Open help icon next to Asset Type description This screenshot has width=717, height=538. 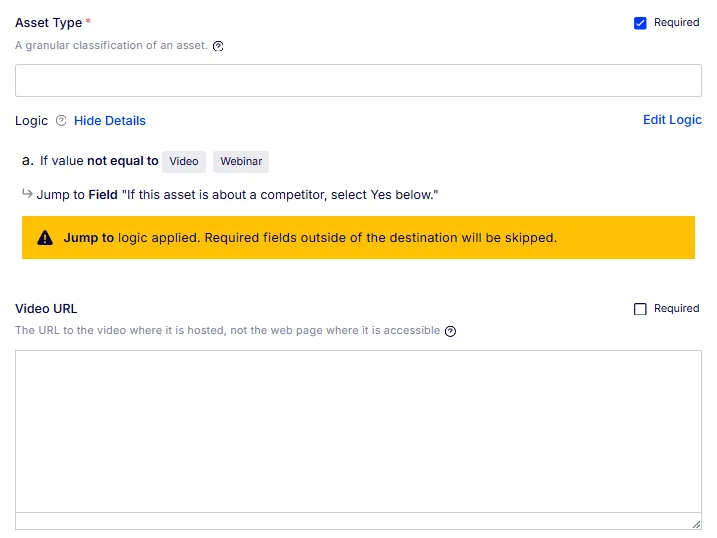tap(218, 46)
